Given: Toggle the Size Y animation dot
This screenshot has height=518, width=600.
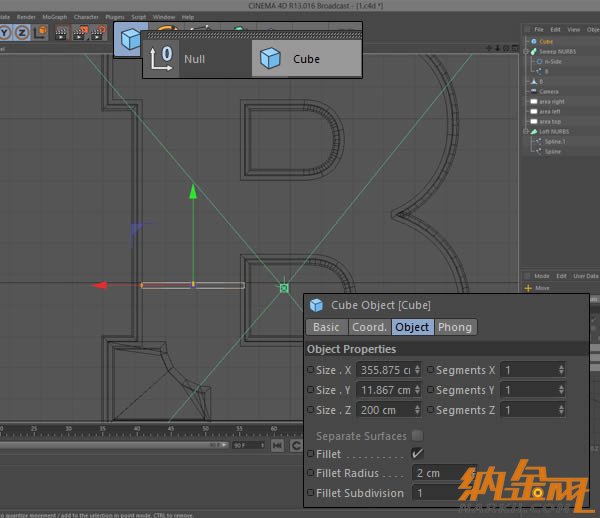Looking at the screenshot, I should coord(311,389).
